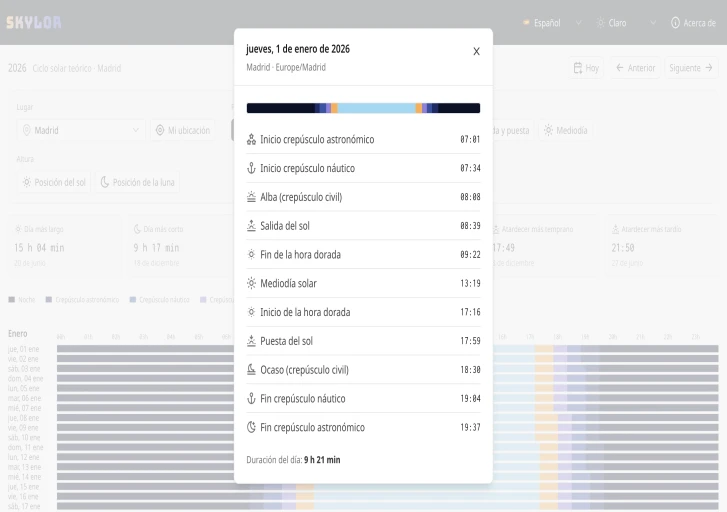Viewport: 727px width, 512px height.
Task: Click the sun icon for Fin de la hora dorada
Action: point(251,255)
